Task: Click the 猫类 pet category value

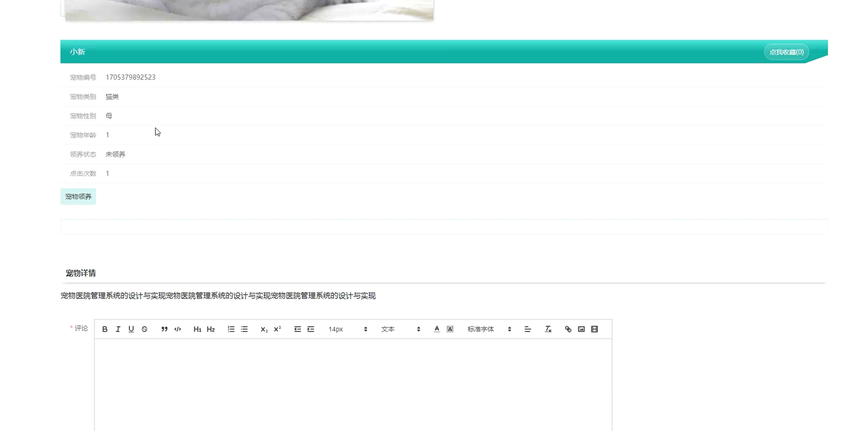Action: pos(112,97)
